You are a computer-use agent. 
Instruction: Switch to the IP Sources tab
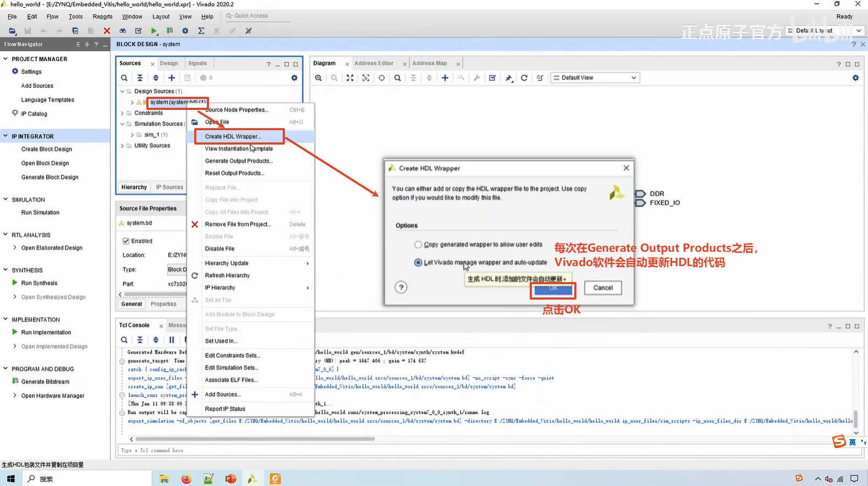[x=169, y=187]
